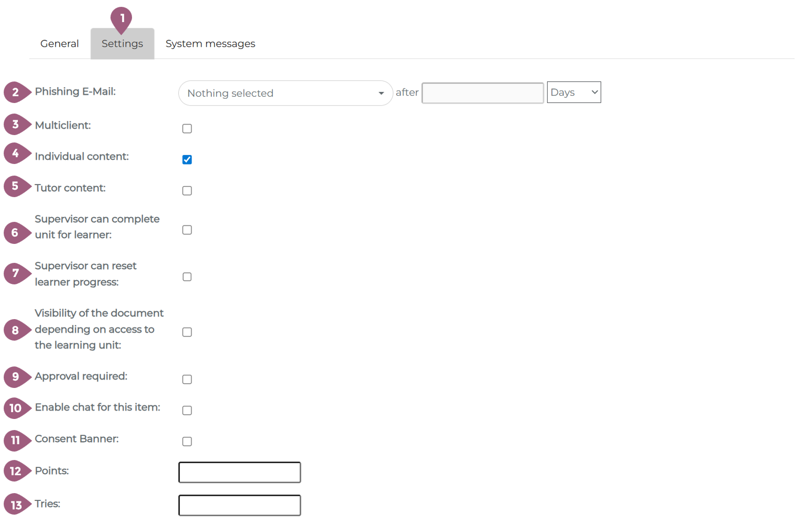Click marker 2 beside Phishing E-Mail
Image resolution: width=799 pixels, height=532 pixels.
click(x=15, y=93)
